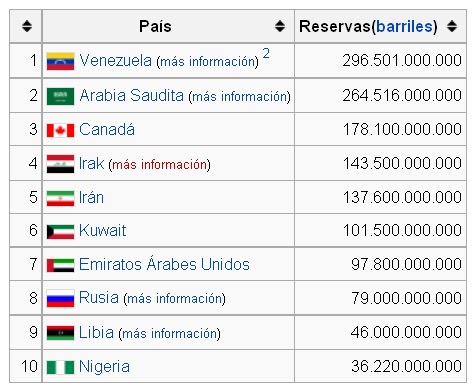Click the Kuwait flag icon
Screen dimensions: 476x392
[x=60, y=232]
